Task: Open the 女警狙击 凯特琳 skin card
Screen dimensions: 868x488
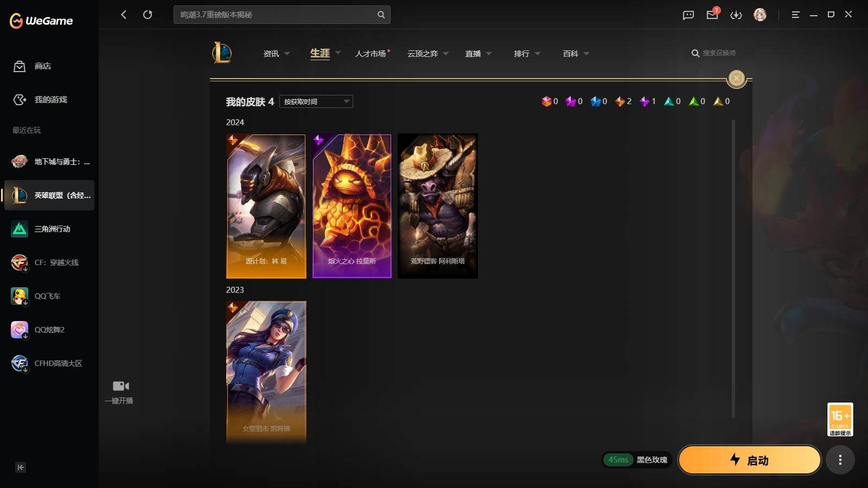Action: coord(266,373)
